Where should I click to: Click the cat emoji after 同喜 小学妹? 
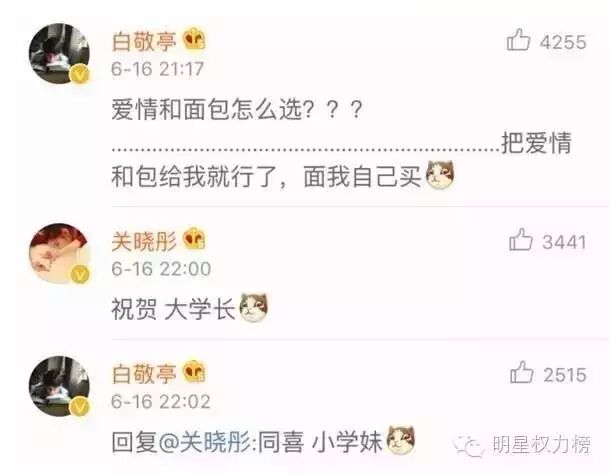401,440
